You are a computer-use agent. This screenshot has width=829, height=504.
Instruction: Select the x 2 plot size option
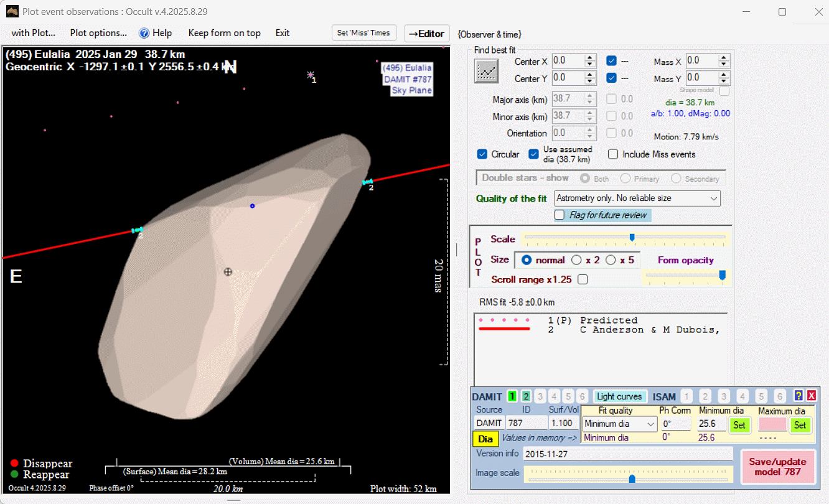tap(577, 260)
